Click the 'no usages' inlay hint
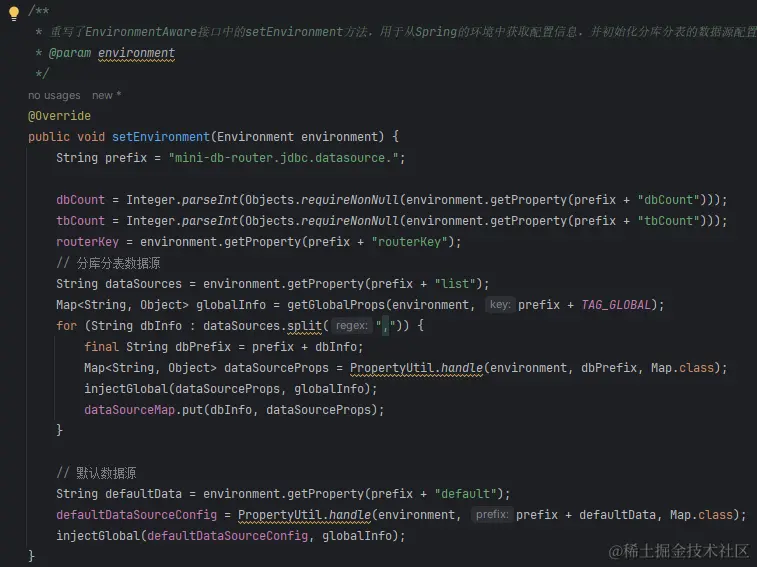757x567 pixels. [54, 96]
